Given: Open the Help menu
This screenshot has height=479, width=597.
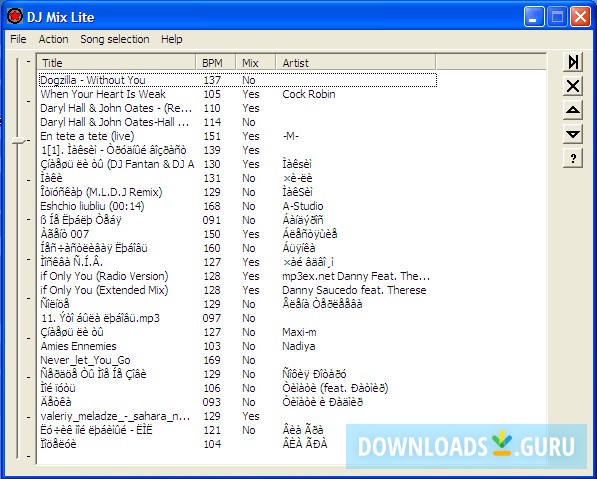Looking at the screenshot, I should click(172, 39).
